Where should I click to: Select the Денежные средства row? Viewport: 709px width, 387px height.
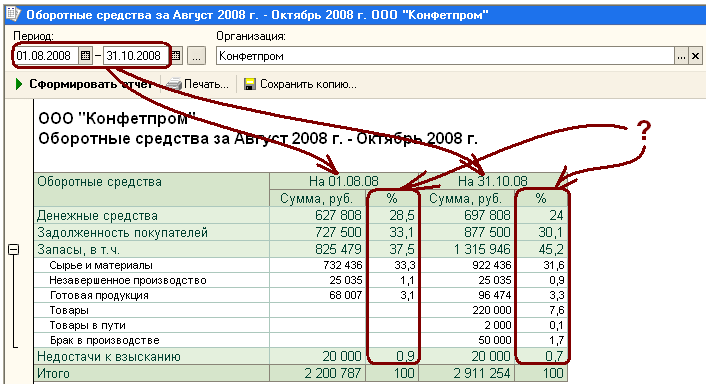[x=301, y=216]
